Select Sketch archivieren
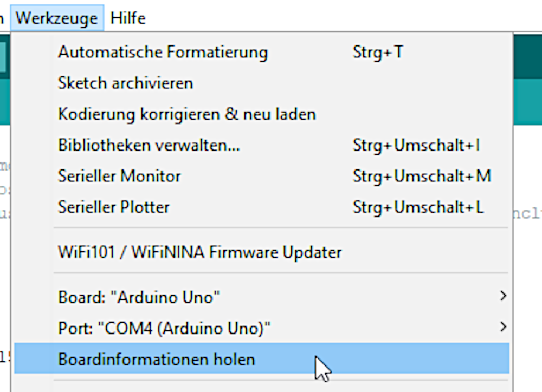Screen dimensions: 542x392 pyautogui.click(x=125, y=83)
